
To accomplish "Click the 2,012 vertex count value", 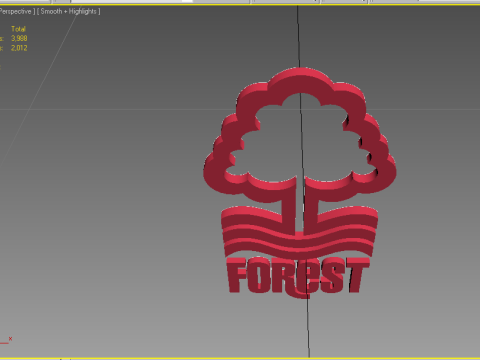I will [19, 48].
